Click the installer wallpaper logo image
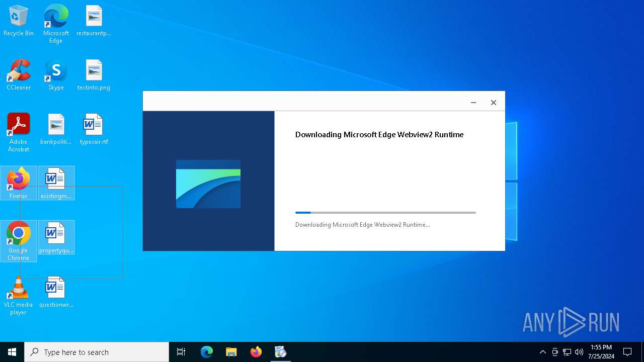644x362 pixels. (208, 184)
